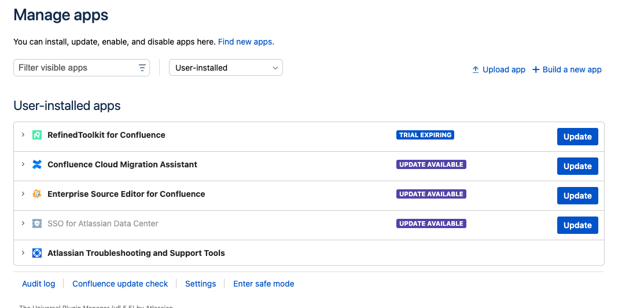
Task: Click the Enter safe mode link
Action: pos(263,284)
